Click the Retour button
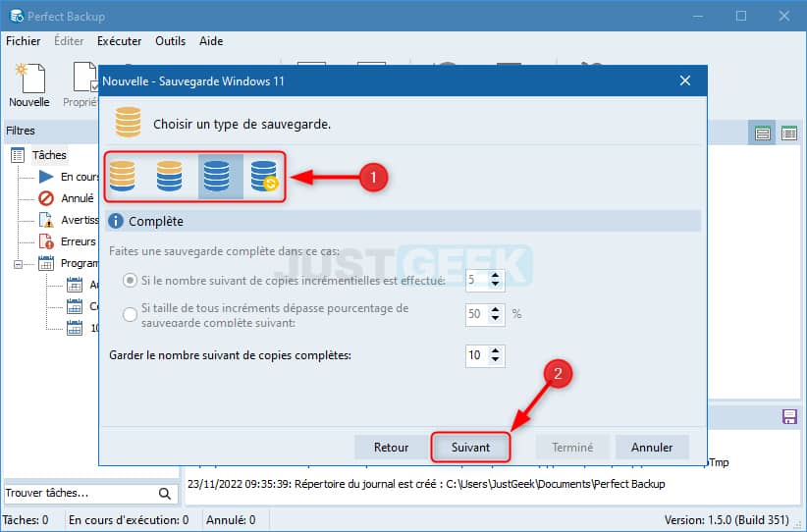This screenshot has height=532, width=807. [391, 448]
